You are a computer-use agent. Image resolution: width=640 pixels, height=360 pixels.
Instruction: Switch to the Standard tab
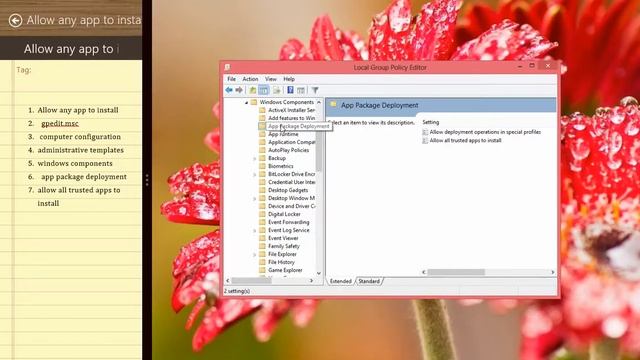click(369, 281)
